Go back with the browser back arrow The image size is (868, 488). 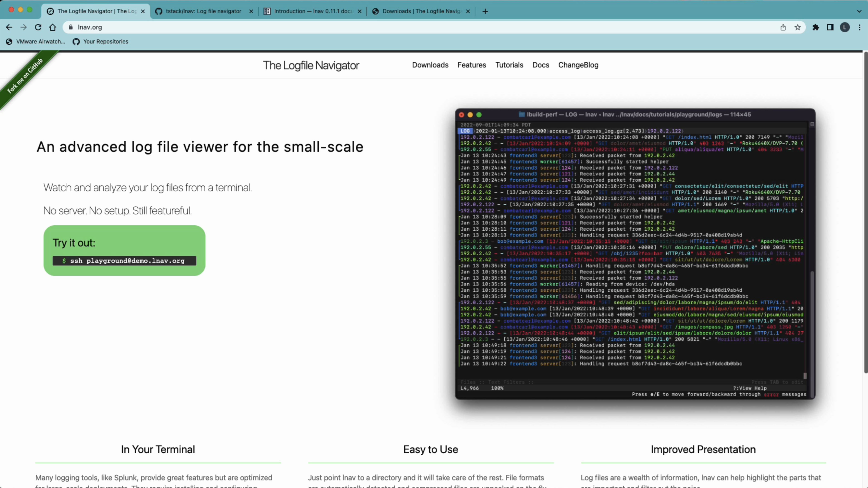pos(9,27)
